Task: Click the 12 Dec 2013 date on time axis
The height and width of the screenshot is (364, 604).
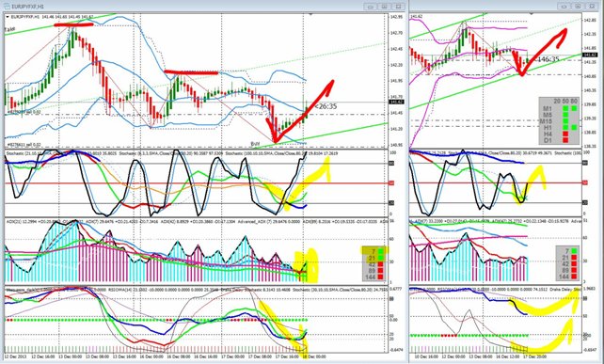Action: [x=14, y=356]
